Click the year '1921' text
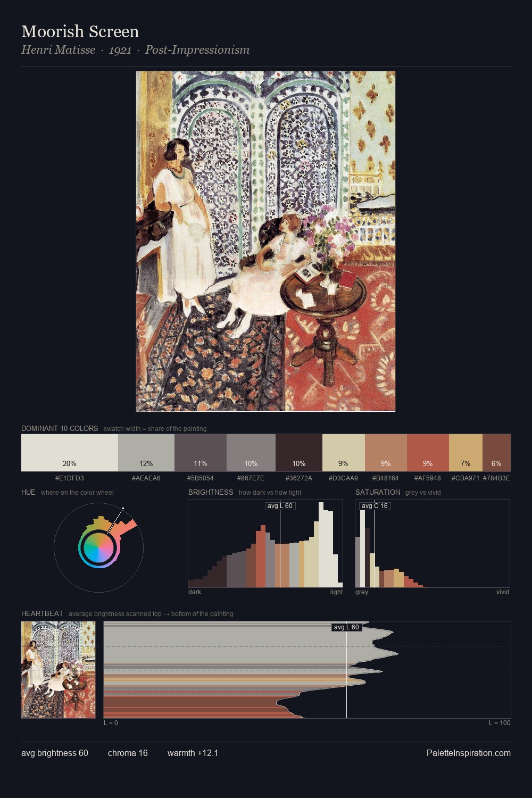This screenshot has width=532, height=798. [x=120, y=50]
